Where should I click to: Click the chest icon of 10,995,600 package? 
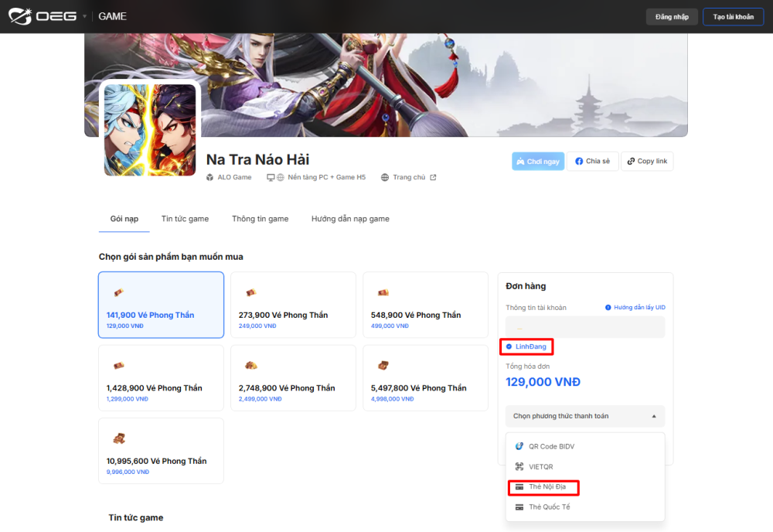click(118, 438)
